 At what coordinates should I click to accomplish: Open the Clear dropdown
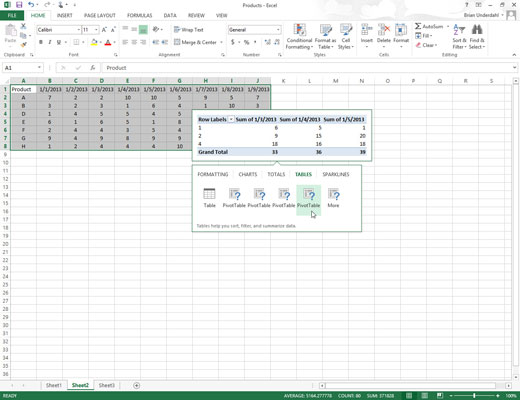(x=426, y=45)
